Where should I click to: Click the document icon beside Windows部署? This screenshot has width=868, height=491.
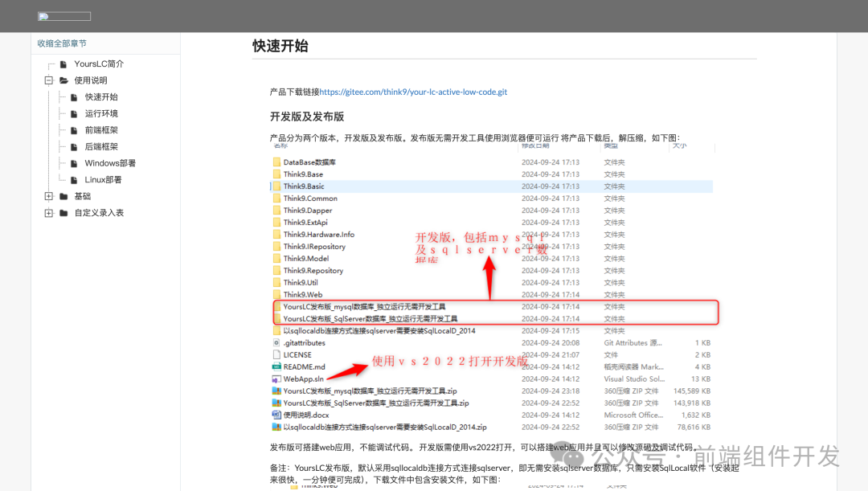click(x=74, y=164)
